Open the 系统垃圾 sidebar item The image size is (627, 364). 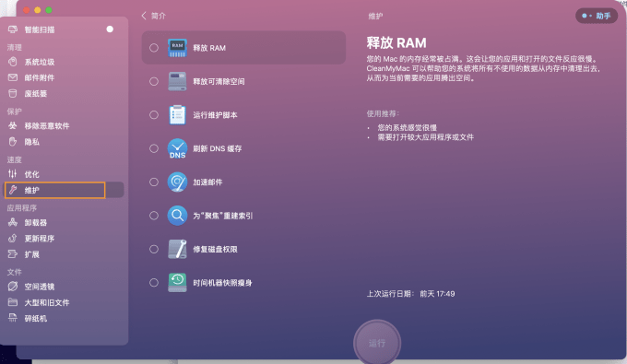click(x=64, y=62)
